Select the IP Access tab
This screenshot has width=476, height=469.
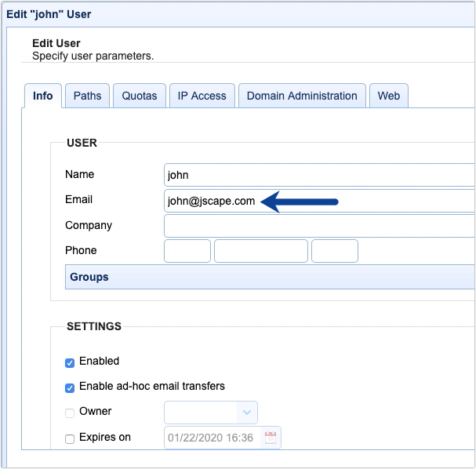pos(202,96)
